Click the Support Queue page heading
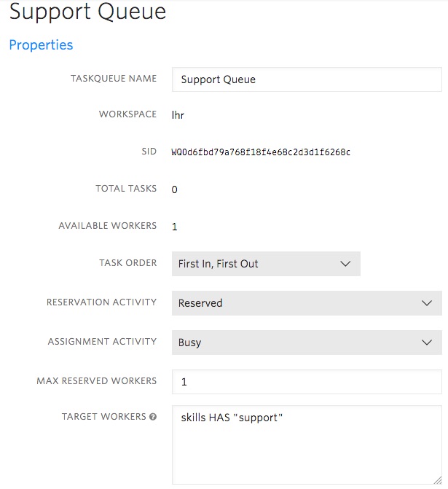Screen dimensions: 448x489 (87, 12)
